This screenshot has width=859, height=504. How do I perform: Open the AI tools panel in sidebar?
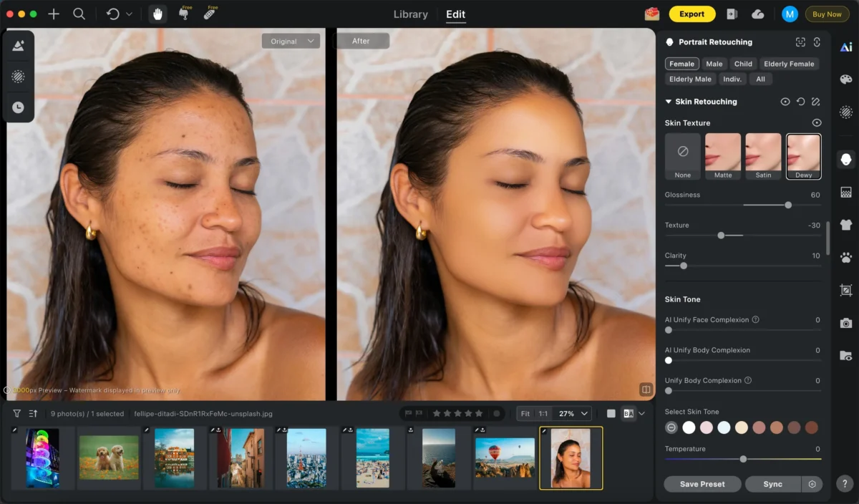pyautogui.click(x=846, y=47)
